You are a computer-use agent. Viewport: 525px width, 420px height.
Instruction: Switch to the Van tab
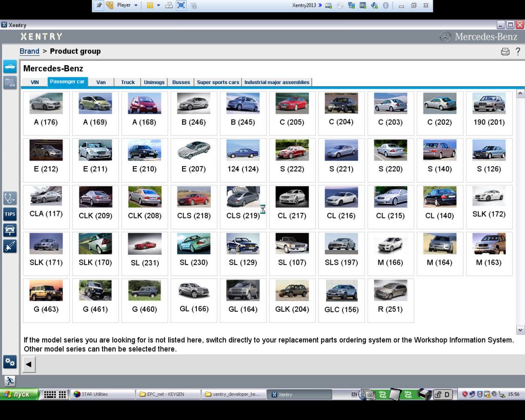point(101,83)
